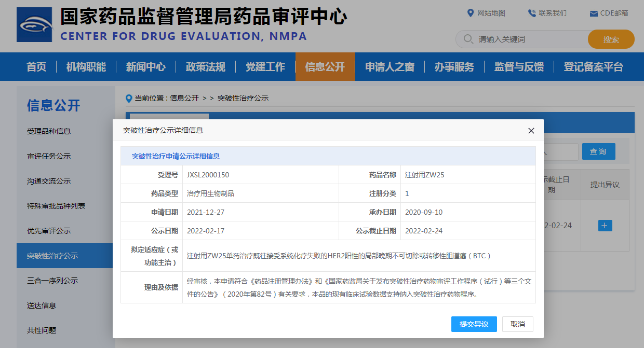Click the 联系我们 phone icon

[532, 13]
